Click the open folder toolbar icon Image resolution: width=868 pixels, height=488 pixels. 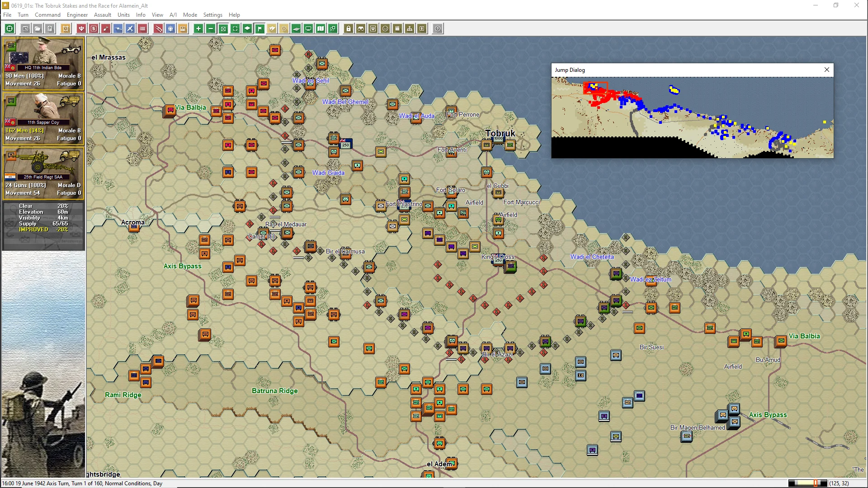click(38, 28)
